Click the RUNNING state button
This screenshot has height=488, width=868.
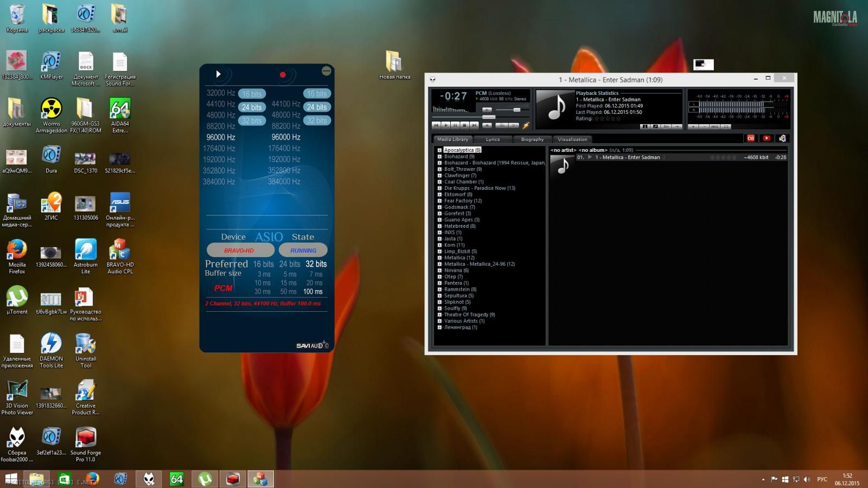pyautogui.click(x=303, y=250)
